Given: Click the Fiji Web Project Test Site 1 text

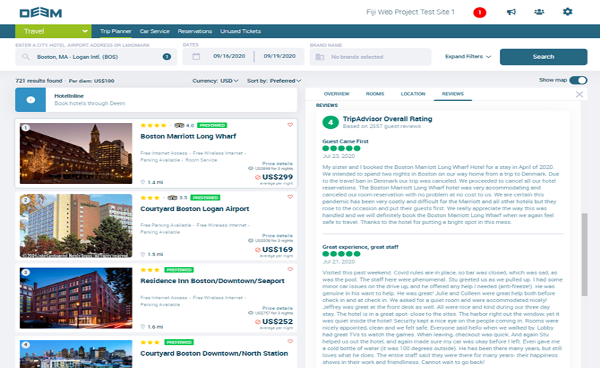Looking at the screenshot, I should pyautogui.click(x=410, y=12).
